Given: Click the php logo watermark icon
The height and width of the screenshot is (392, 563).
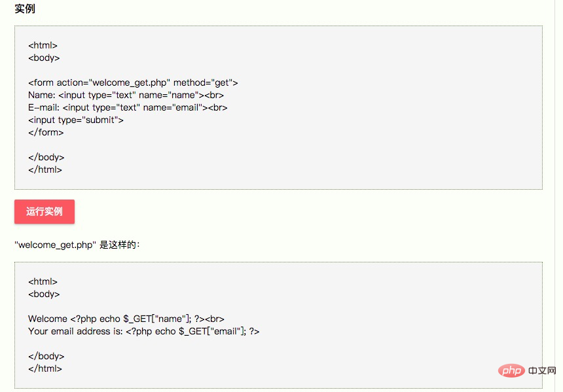Looking at the screenshot, I should coord(512,370).
